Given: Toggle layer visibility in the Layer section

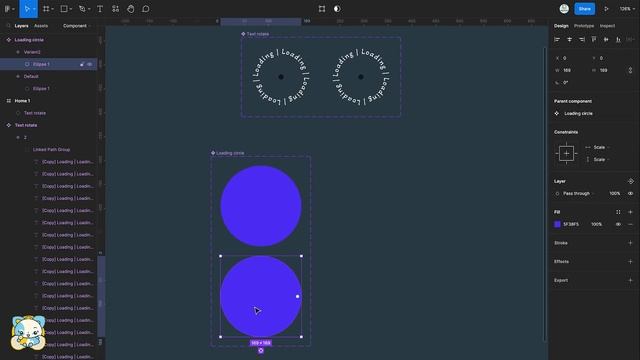Looking at the screenshot, I should pos(630,193).
